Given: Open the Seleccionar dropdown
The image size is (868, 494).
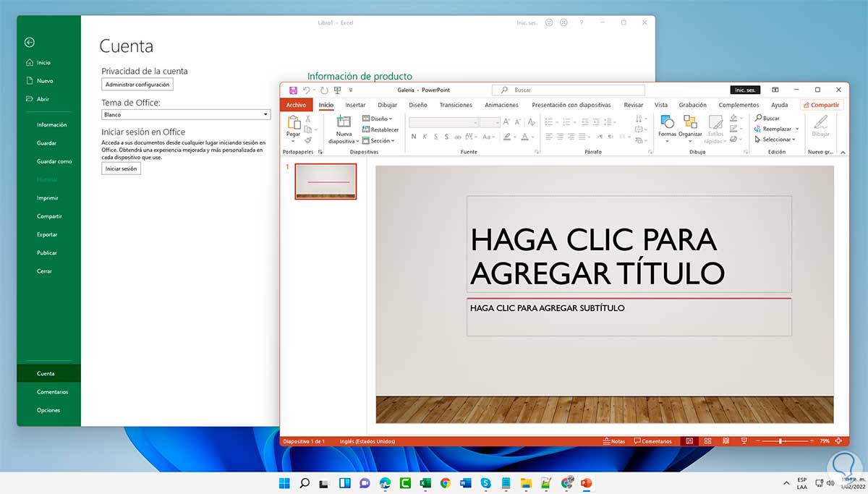Looking at the screenshot, I should pos(775,140).
